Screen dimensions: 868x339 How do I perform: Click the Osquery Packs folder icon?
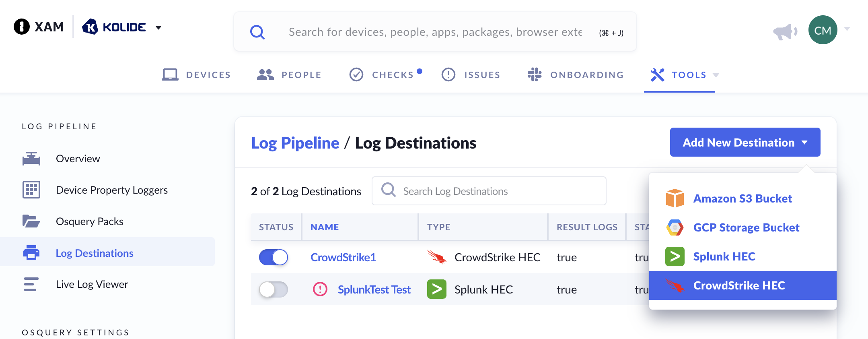tap(31, 221)
